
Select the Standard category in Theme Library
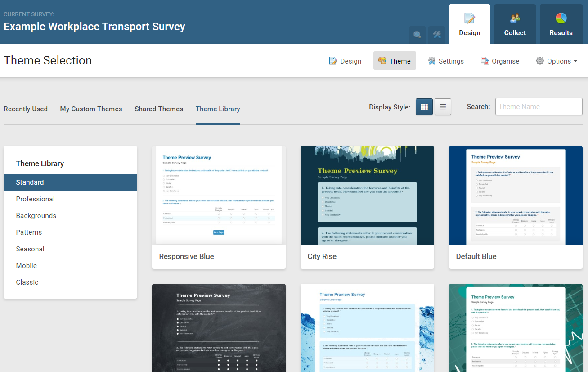pyautogui.click(x=30, y=182)
